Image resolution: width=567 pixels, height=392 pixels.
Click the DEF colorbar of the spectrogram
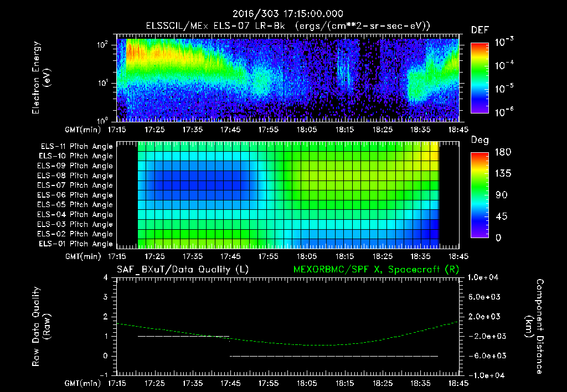click(480, 78)
